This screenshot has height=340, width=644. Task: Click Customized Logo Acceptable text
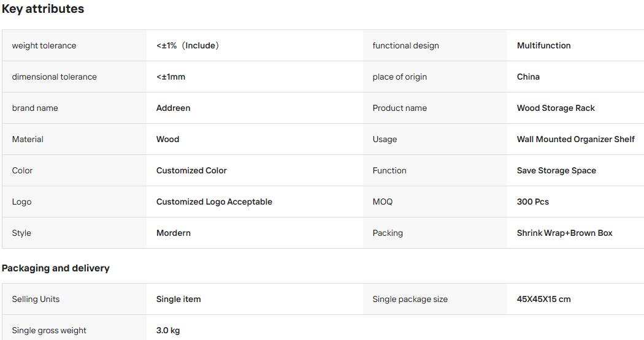[x=215, y=202]
